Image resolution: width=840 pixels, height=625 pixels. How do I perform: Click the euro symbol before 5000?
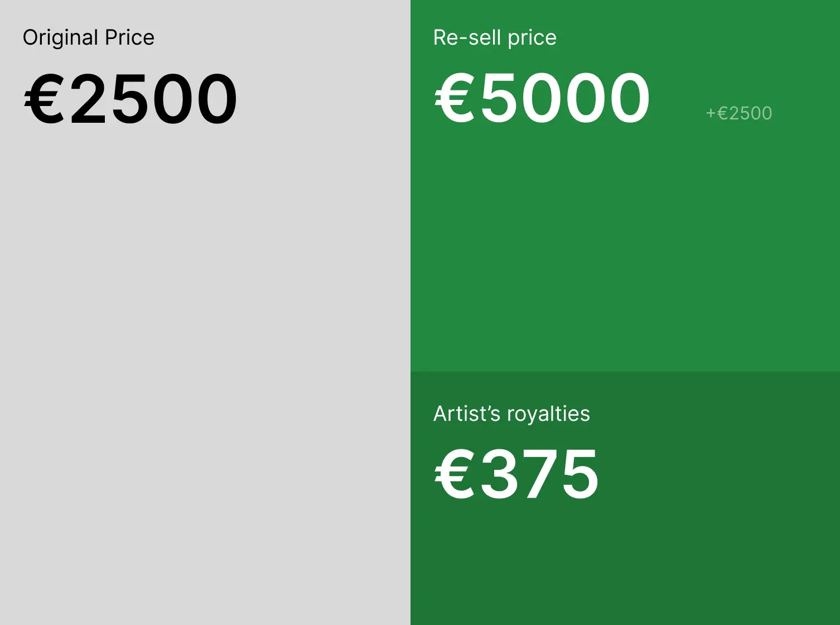[455, 99]
